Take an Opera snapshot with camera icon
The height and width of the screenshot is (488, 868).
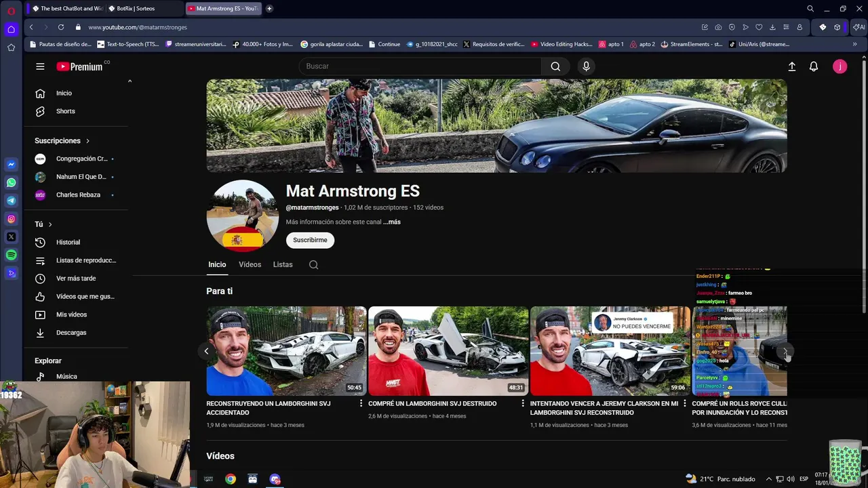coord(718,27)
